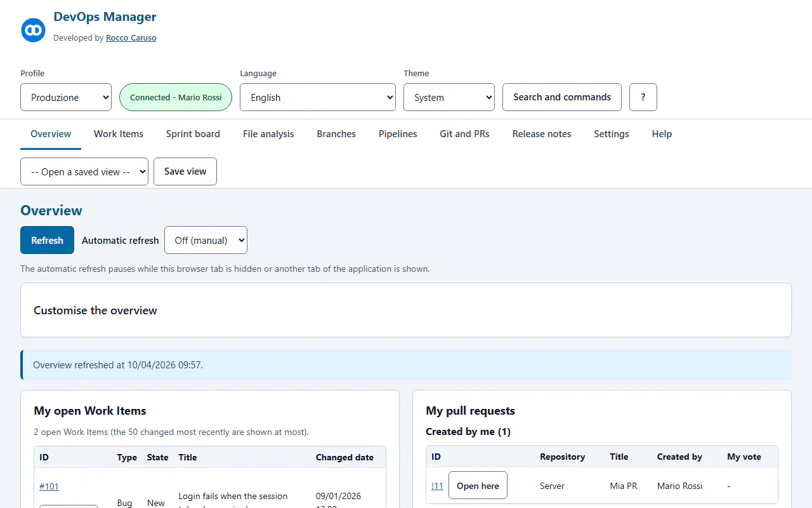Screen dimensions: 812x508
Task: Click the My open Work Items heading
Action: pos(90,411)
